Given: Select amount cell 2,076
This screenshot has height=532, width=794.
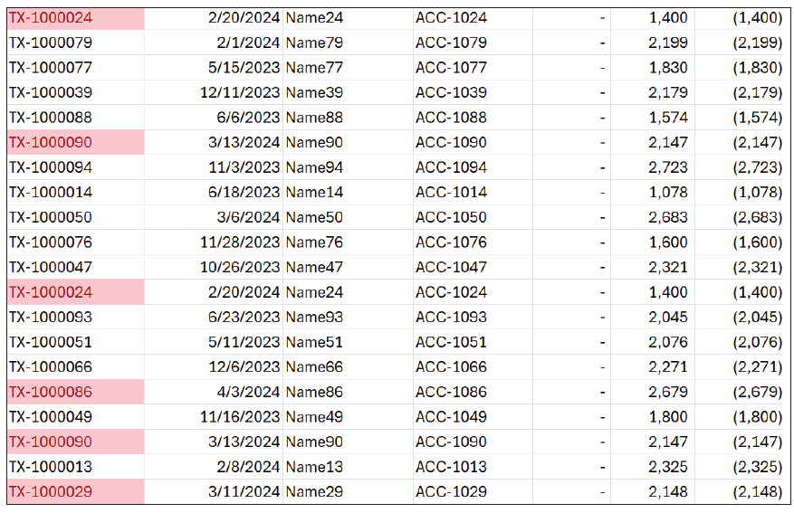Looking at the screenshot, I should coord(669,342).
